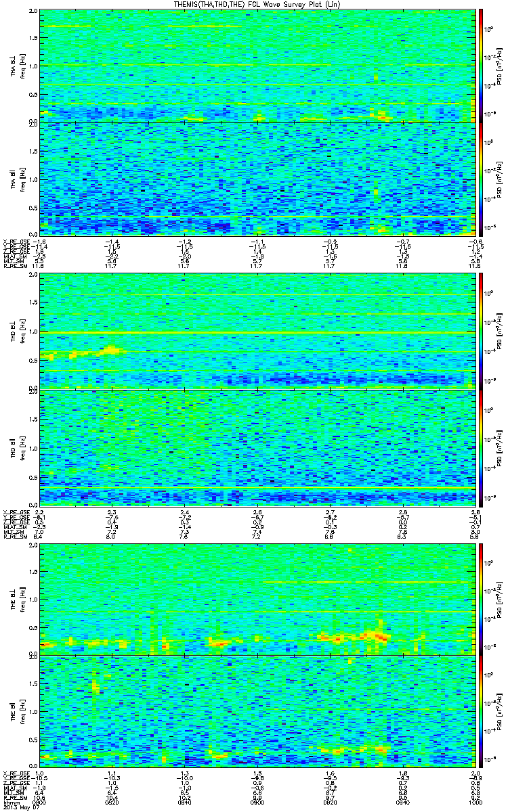The image size is (508, 812).
Task: Click the THD B-perp colorbar
Action: [x=480, y=331]
